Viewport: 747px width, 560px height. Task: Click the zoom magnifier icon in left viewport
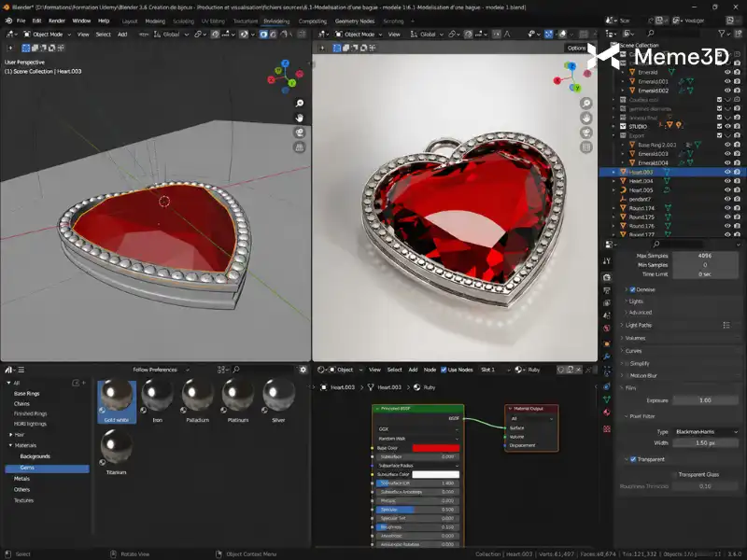coord(300,104)
